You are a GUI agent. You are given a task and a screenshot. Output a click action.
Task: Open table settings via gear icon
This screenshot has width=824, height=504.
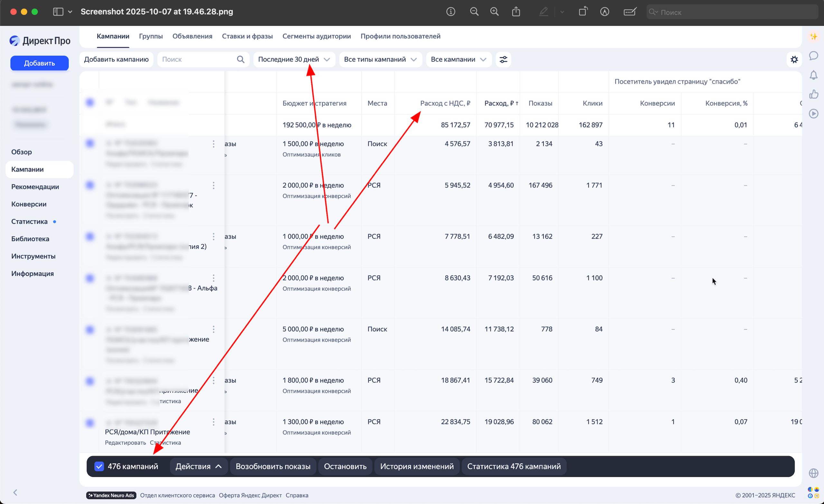(x=794, y=59)
